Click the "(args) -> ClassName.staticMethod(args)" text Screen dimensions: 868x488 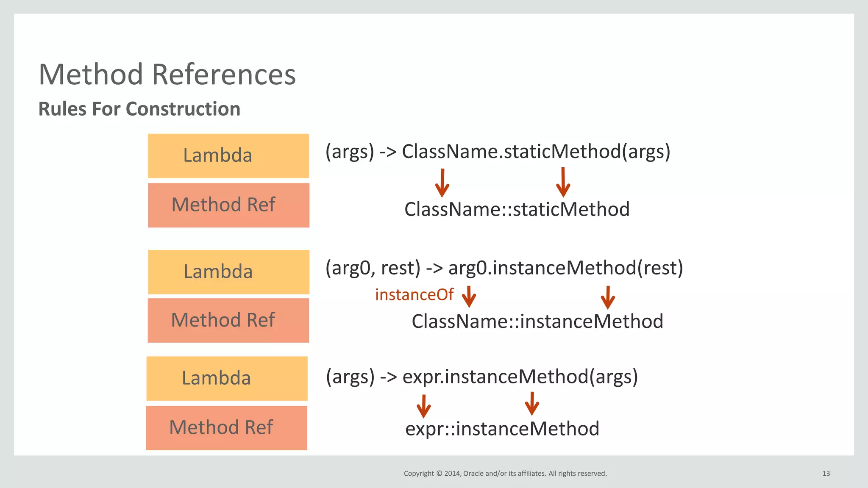point(498,152)
